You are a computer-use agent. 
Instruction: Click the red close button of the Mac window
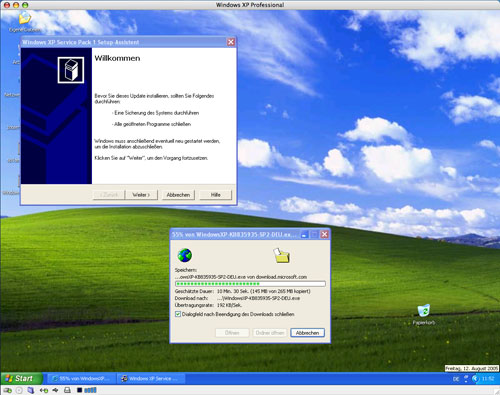click(7, 5)
